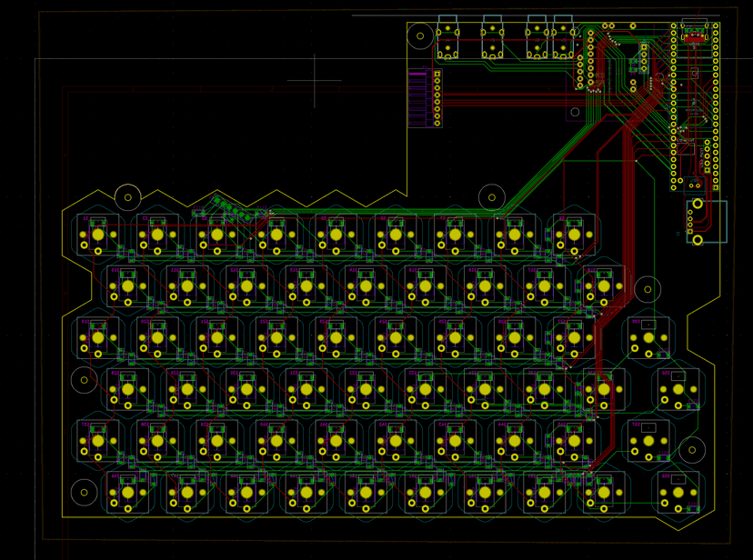The image size is (753, 560).
Task: Click mounting hole at the diagonal trace bend
Action: point(491,196)
